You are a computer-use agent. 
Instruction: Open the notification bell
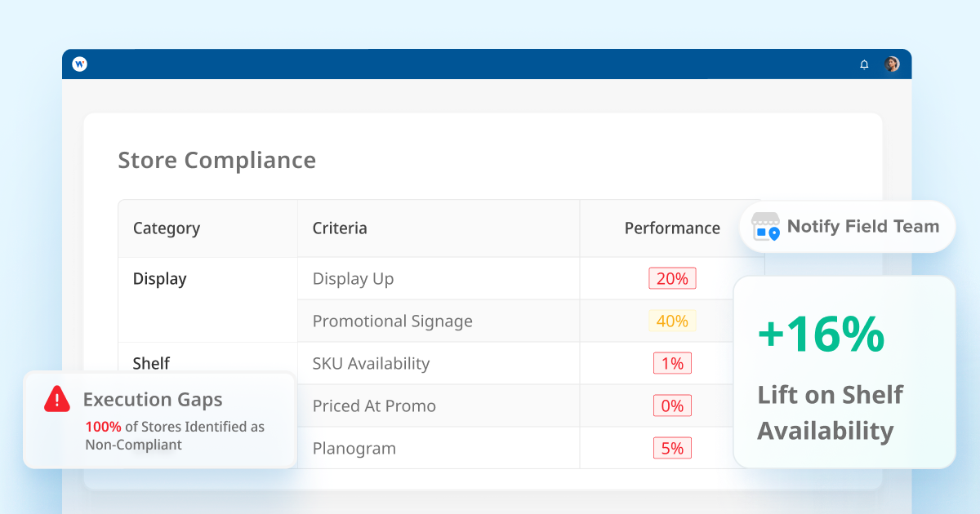pos(864,64)
